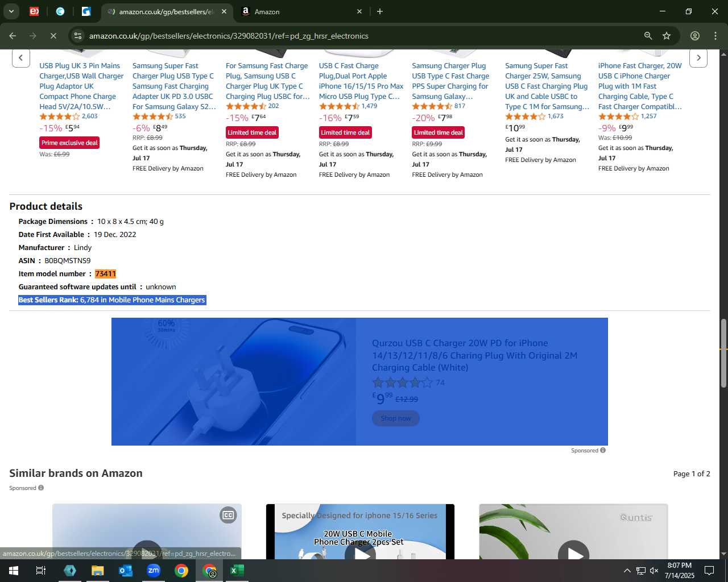Close the Amazon tab
This screenshot has width=728, height=582.
pos(359,11)
